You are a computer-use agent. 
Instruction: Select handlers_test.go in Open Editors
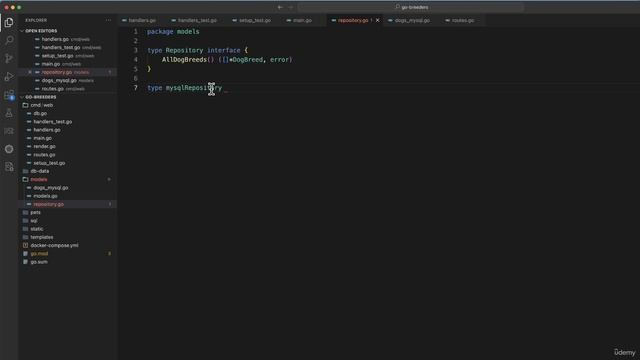point(61,47)
